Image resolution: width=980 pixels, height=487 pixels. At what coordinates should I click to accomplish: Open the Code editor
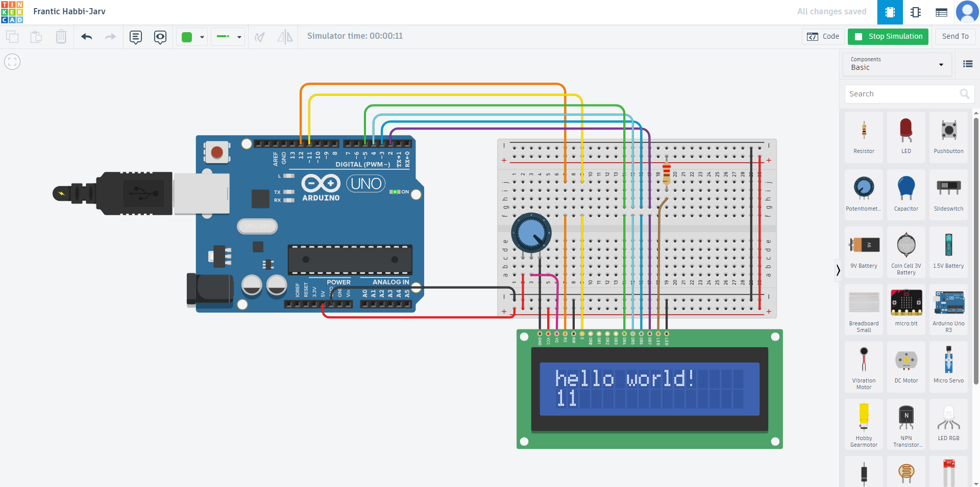(x=823, y=37)
